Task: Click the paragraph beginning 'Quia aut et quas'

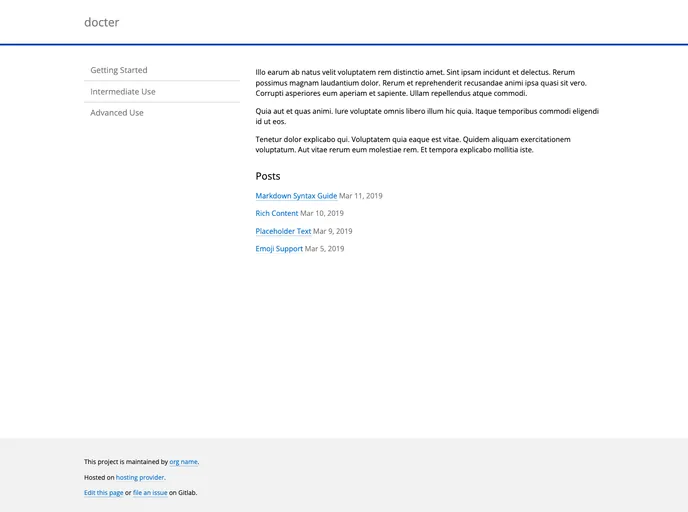Action: [427, 116]
